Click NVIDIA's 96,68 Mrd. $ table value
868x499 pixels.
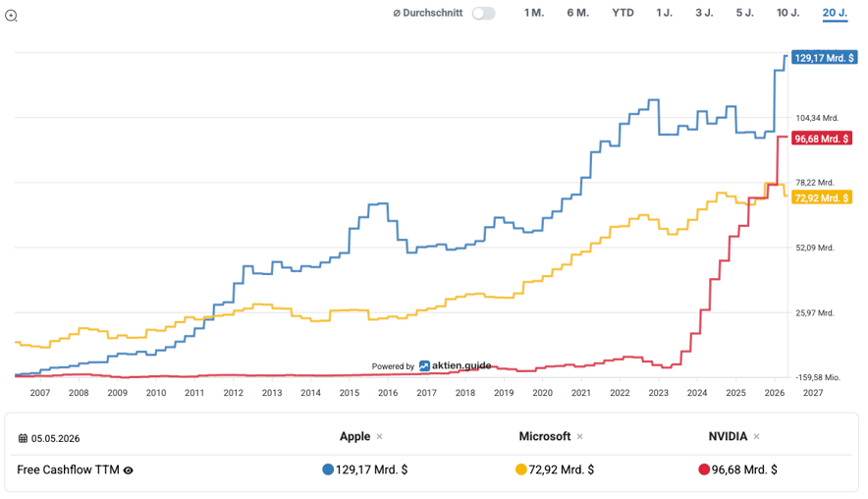point(744,470)
